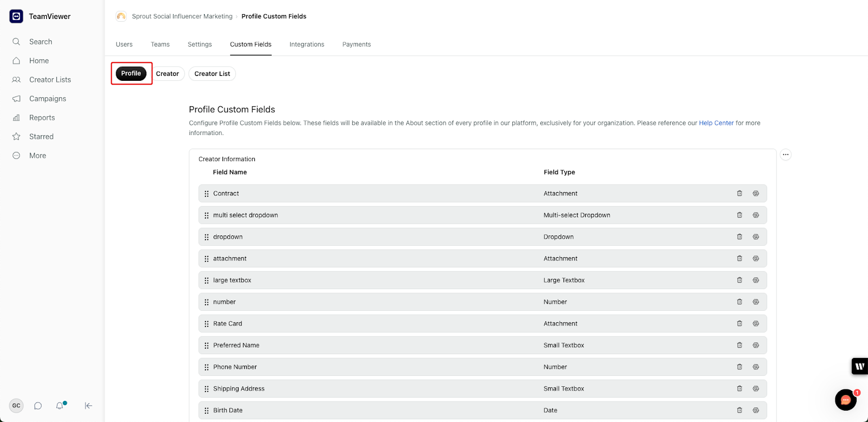Switch to the Integrations tab

(x=307, y=44)
